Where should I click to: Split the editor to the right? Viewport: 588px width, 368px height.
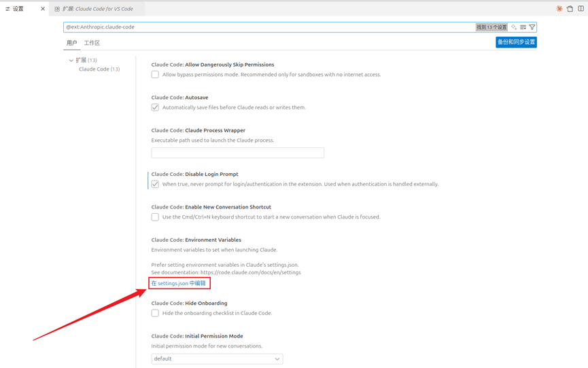[x=581, y=9]
